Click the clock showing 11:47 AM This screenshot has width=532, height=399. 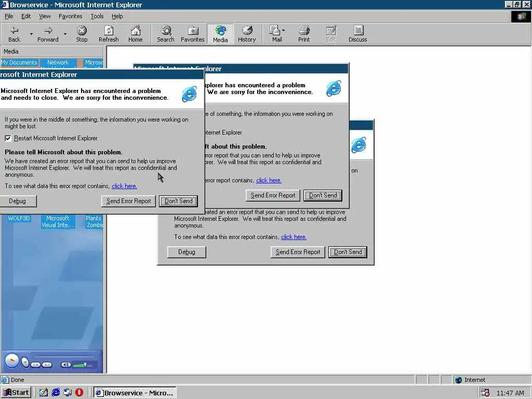(x=510, y=393)
